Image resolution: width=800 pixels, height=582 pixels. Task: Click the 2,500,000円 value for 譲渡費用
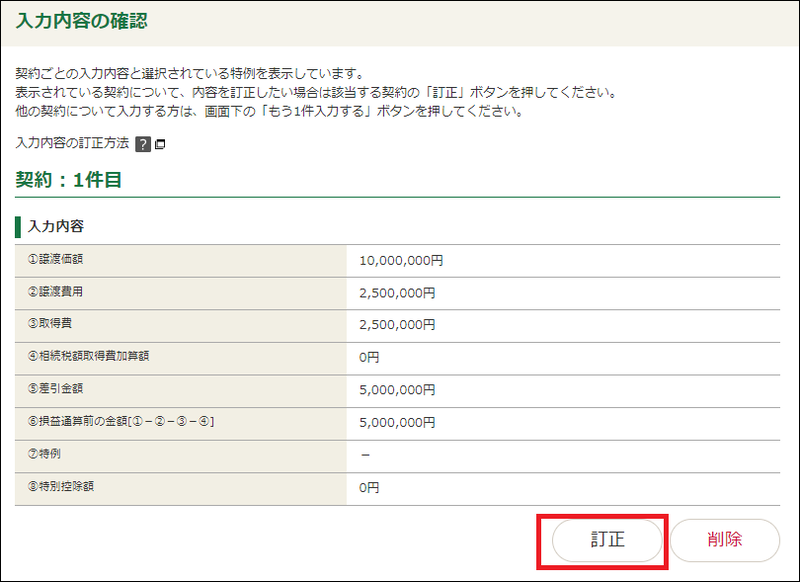(x=397, y=293)
